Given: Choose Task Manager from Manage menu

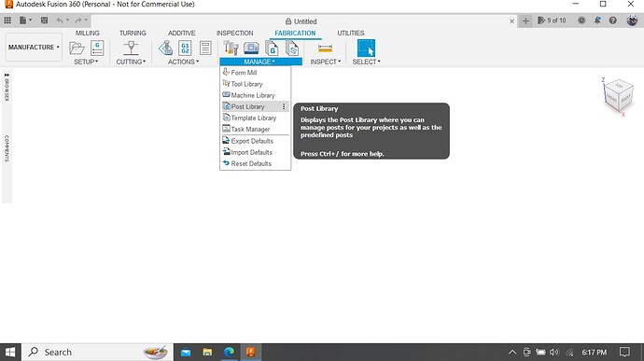Looking at the screenshot, I should 250,129.
